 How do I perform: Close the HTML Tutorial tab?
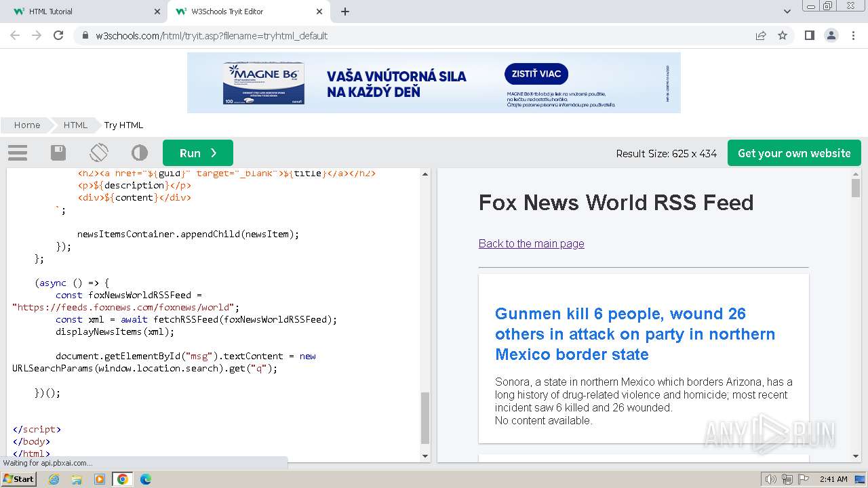[157, 12]
